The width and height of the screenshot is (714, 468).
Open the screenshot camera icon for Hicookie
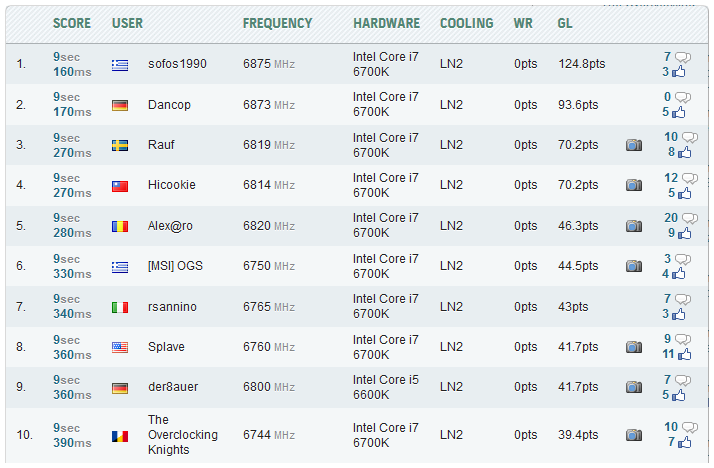(x=633, y=185)
